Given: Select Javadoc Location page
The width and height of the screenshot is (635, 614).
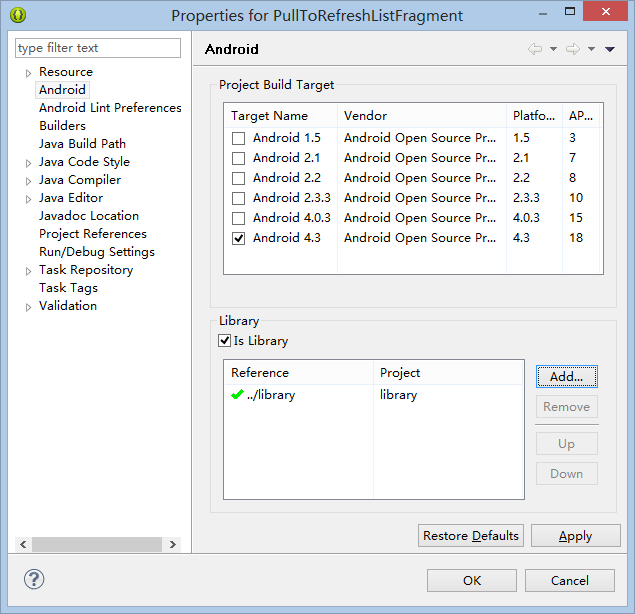Looking at the screenshot, I should tap(89, 215).
